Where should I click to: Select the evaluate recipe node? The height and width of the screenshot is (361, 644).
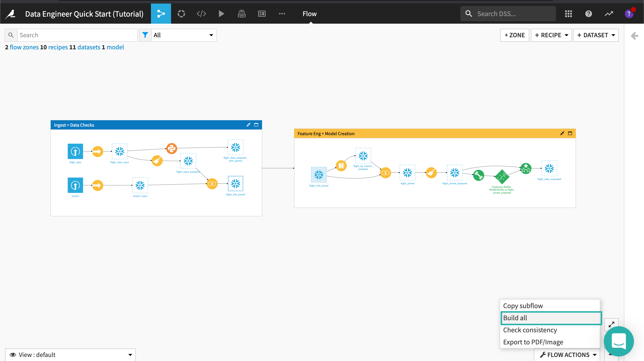click(526, 168)
